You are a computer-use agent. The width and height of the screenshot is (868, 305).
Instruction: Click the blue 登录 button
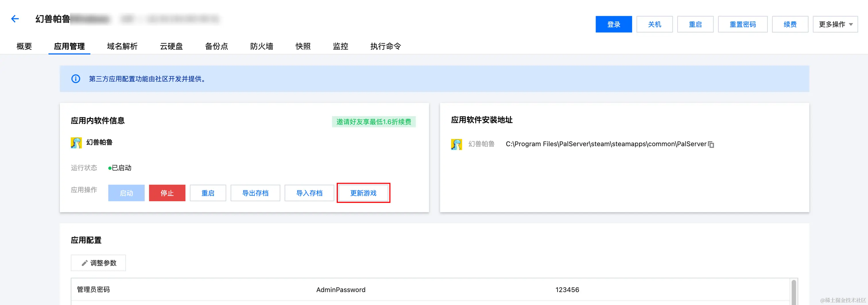click(x=614, y=24)
